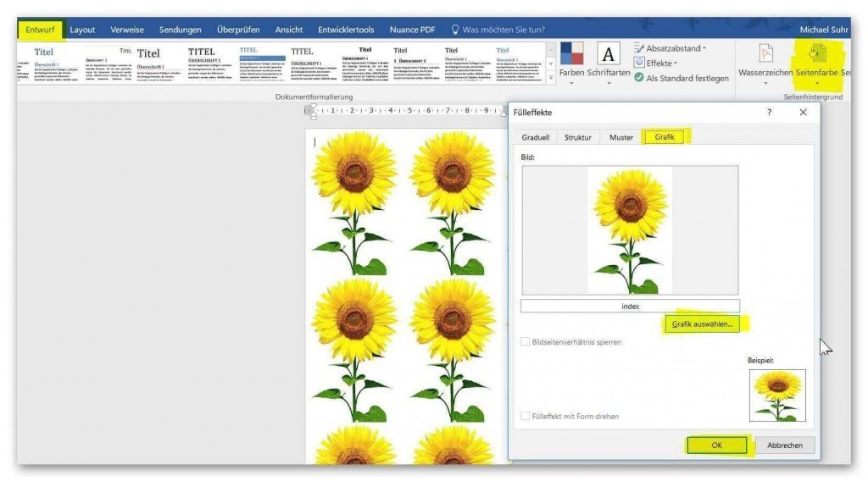Expand the document formatting gallery more arrow
868x481 pixels.
(551, 79)
